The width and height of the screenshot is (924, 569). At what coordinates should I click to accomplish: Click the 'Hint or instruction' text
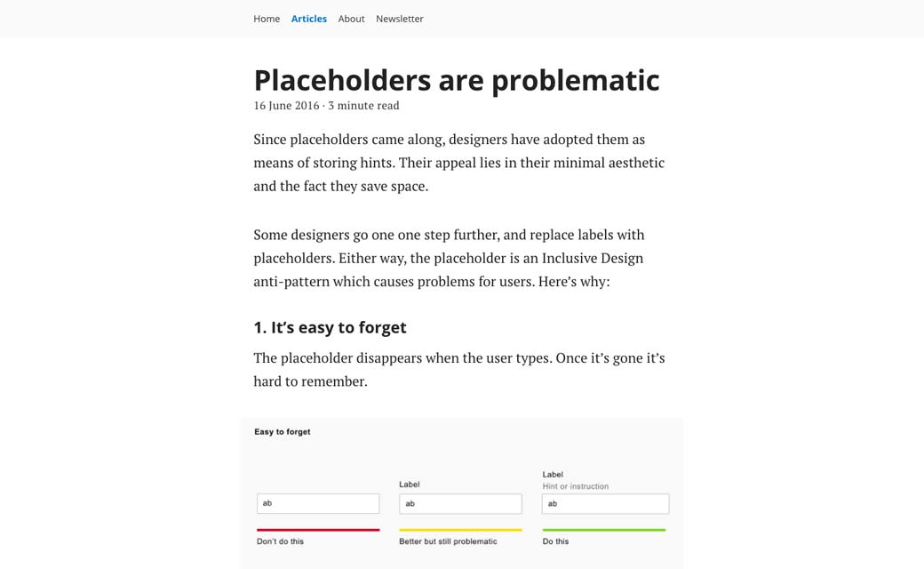click(x=576, y=486)
